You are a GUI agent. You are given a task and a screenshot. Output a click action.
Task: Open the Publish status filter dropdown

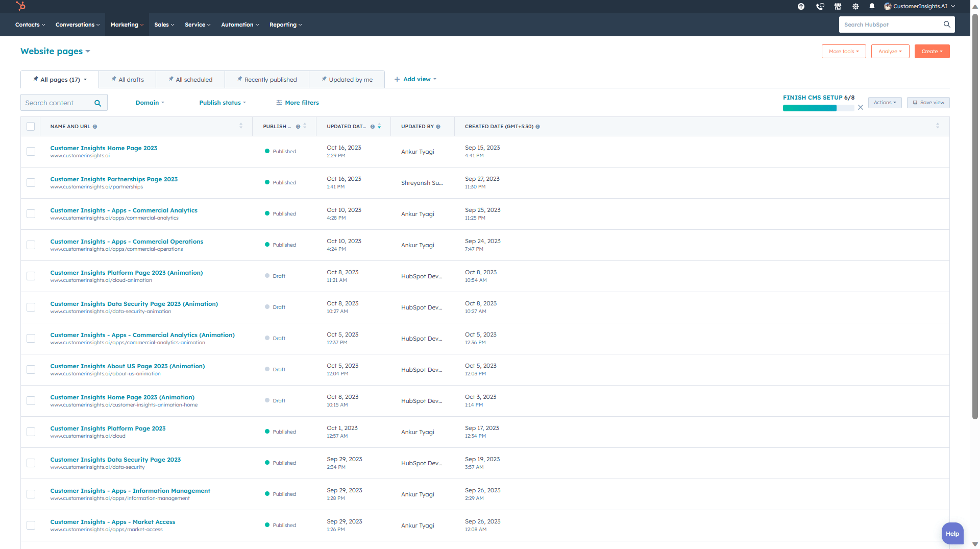[223, 103]
